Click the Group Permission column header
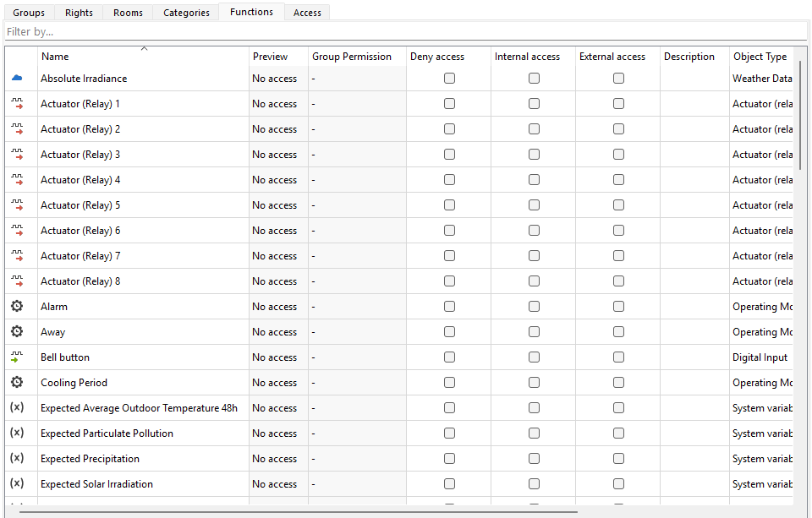Viewport: 812px width, 518px height. coord(352,57)
